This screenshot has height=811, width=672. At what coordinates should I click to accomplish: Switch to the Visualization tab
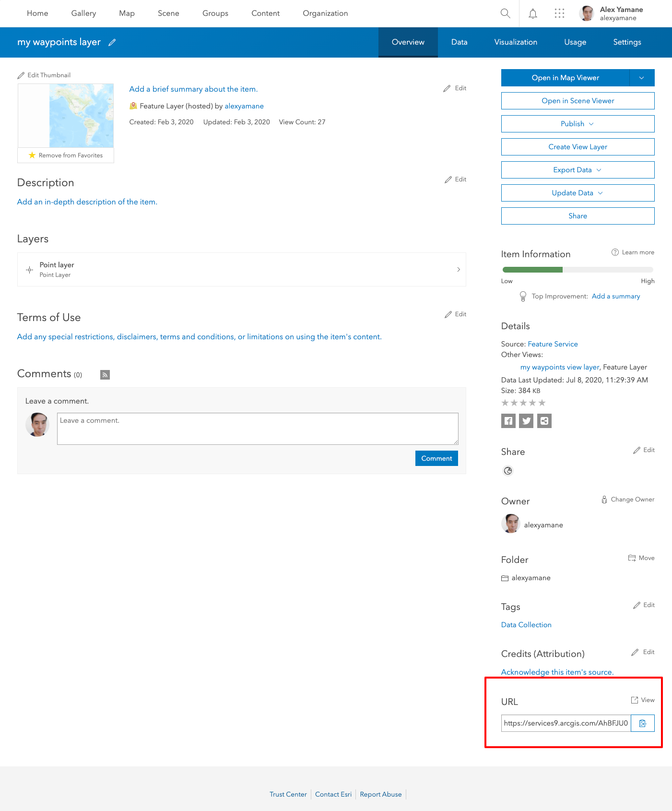(x=516, y=42)
